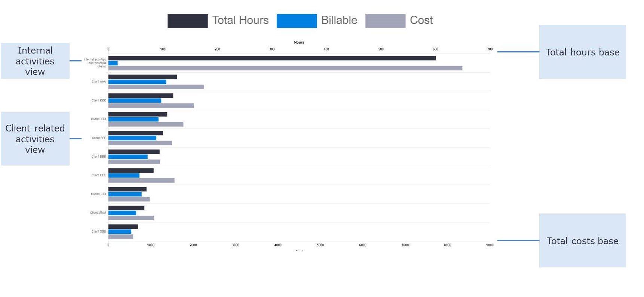Toggle the 'Billable' legend label
The width and height of the screenshot is (644, 297).
339,20
